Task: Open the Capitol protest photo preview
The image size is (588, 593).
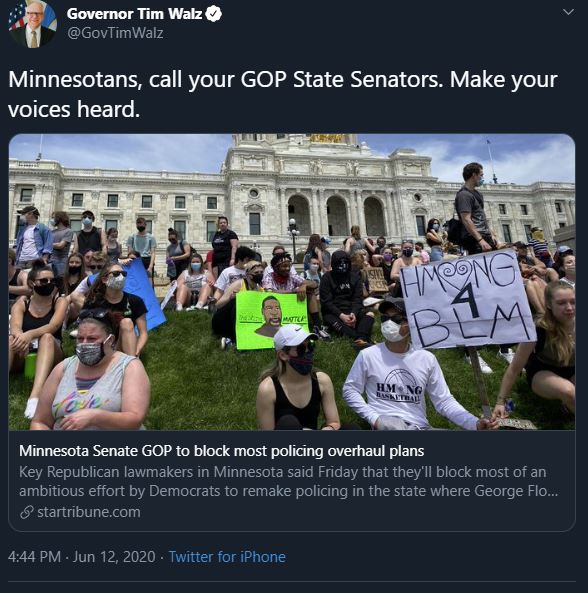Action: [292, 282]
